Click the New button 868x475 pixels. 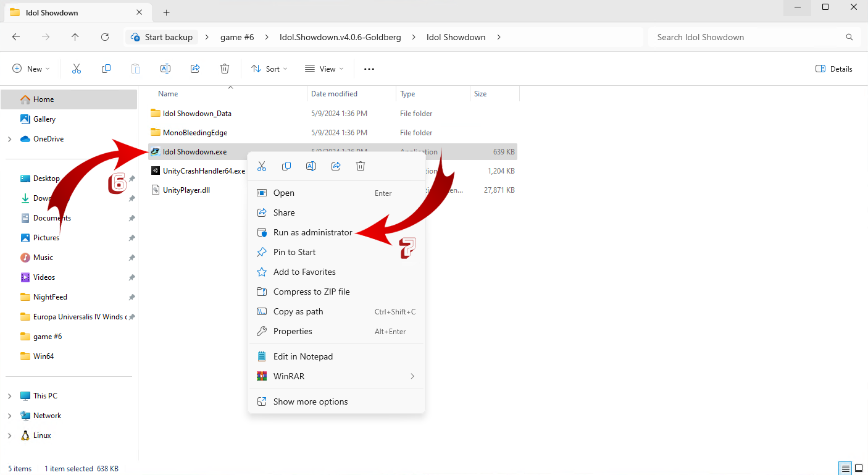(31, 69)
